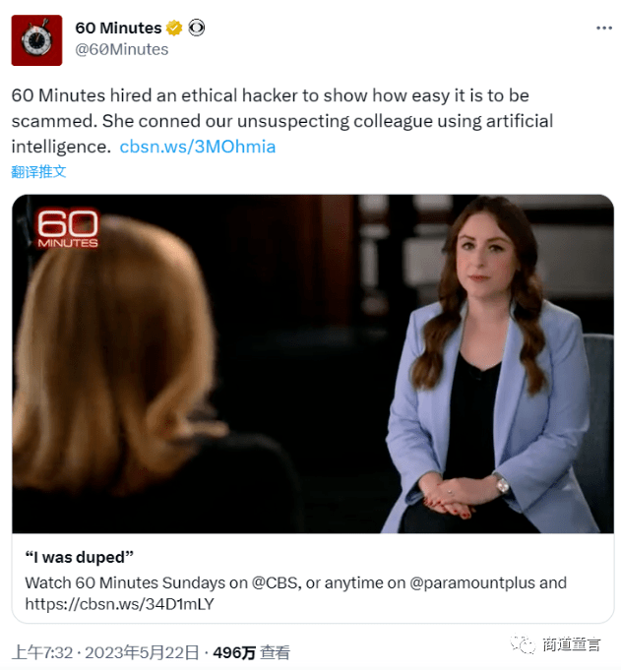Click the https://cbsn.ws/34D1mLY card text
This screenshot has height=672, width=621.
(119, 604)
